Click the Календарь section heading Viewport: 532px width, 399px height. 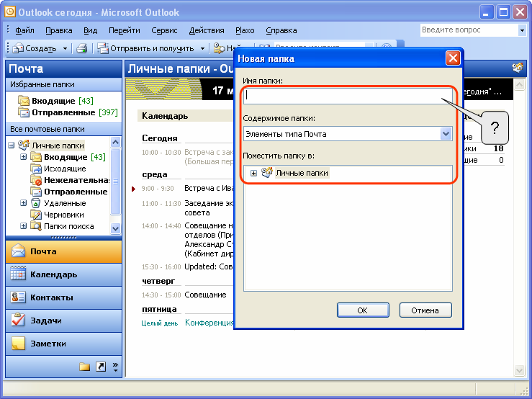pos(165,116)
